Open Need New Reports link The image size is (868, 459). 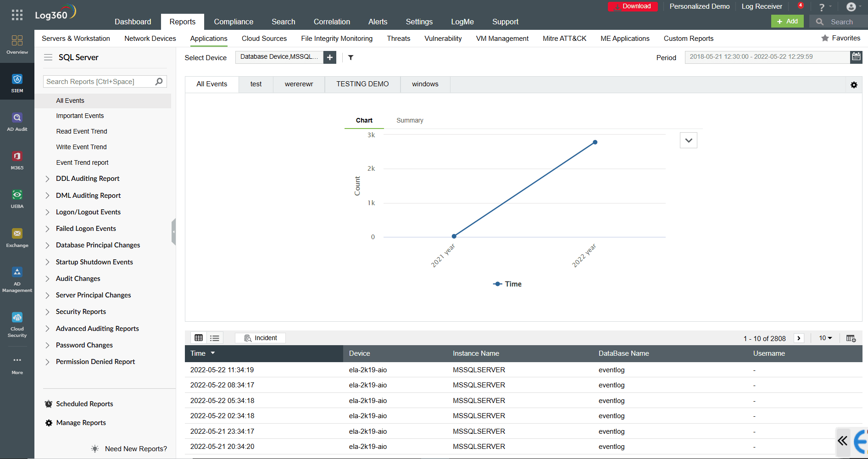(x=136, y=449)
